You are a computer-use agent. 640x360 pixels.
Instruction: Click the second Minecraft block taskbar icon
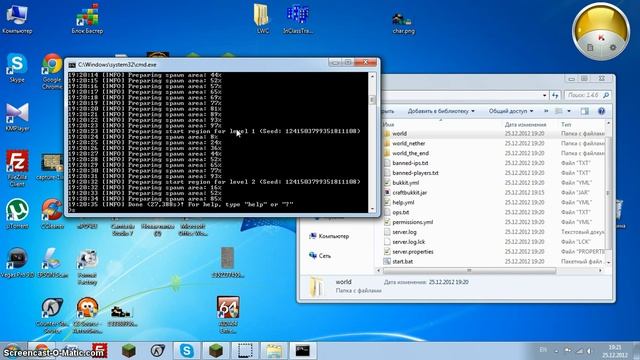pyautogui.click(x=216, y=351)
